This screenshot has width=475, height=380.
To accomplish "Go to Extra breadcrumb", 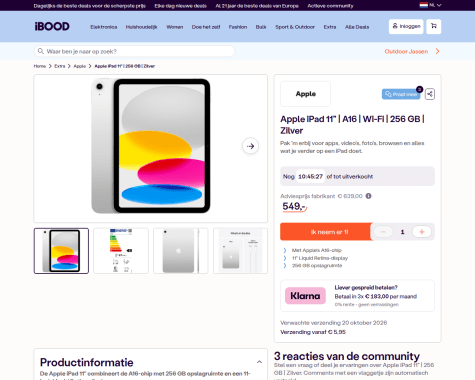I will [60, 66].
